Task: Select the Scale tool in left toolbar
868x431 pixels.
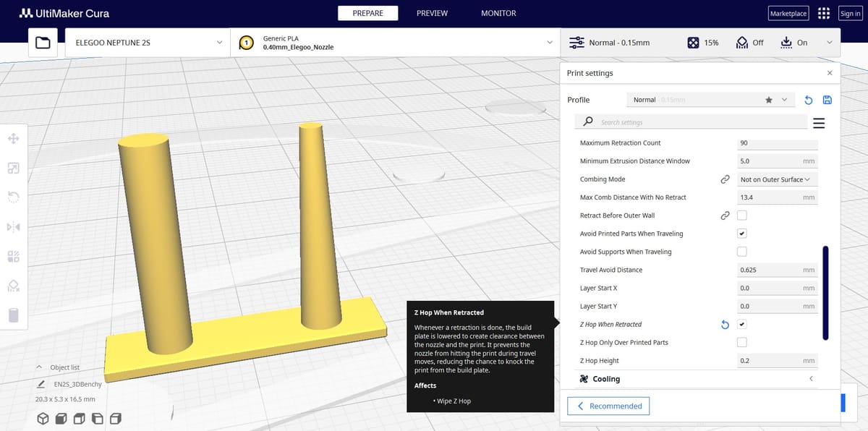Action: (14, 168)
